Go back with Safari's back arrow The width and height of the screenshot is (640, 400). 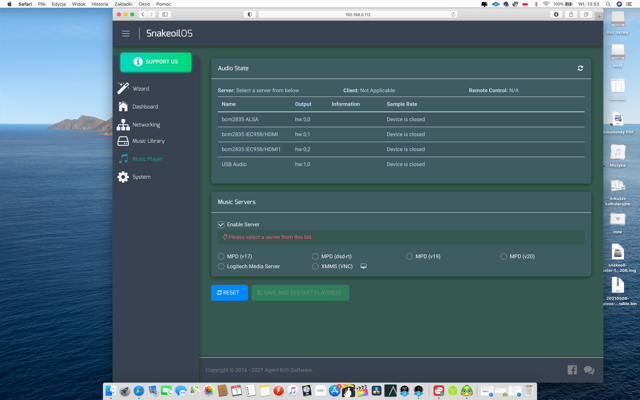tap(142, 14)
